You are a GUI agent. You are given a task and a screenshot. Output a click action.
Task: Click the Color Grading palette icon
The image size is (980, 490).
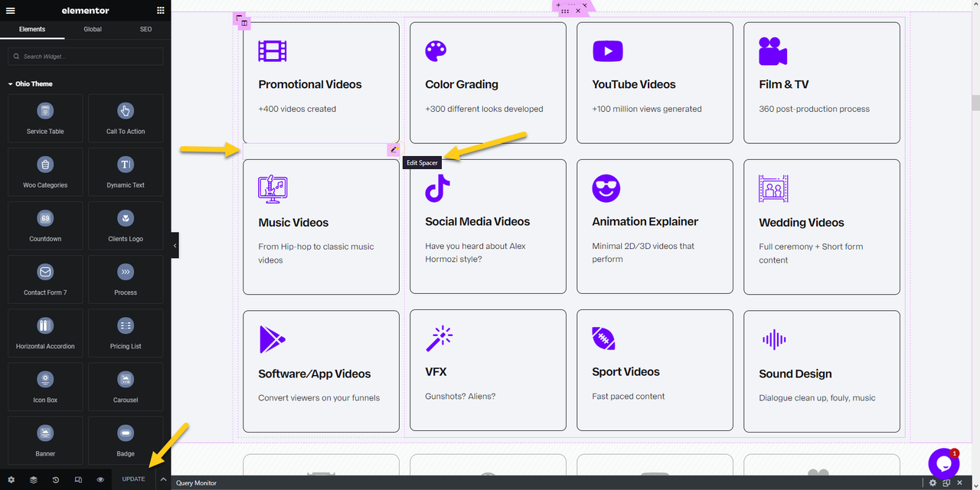436,51
